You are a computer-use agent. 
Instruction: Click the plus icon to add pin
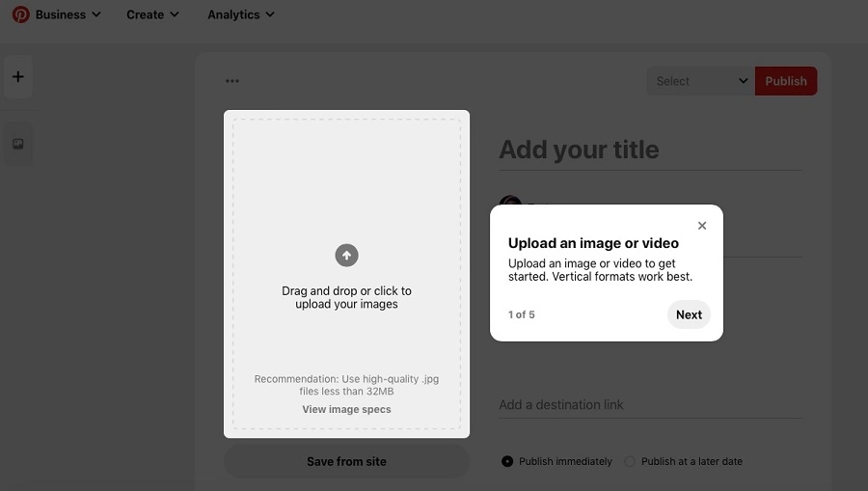[x=18, y=77]
